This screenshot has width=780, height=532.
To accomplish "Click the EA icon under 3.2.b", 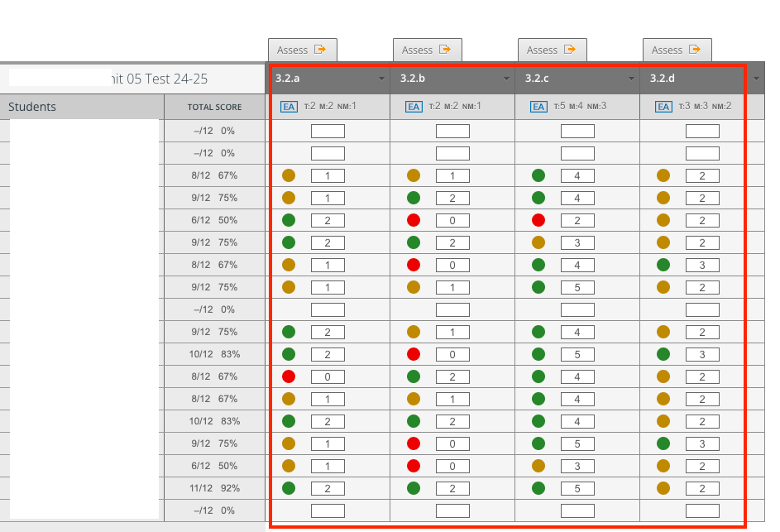I will coord(414,106).
